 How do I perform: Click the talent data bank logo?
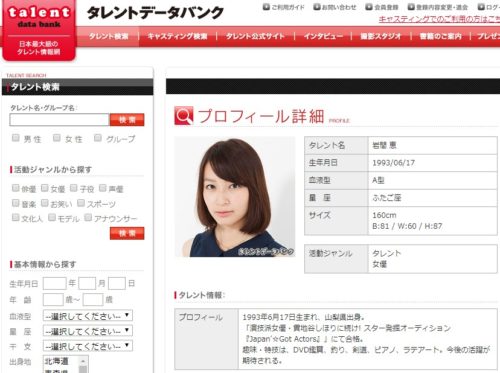tap(39, 30)
